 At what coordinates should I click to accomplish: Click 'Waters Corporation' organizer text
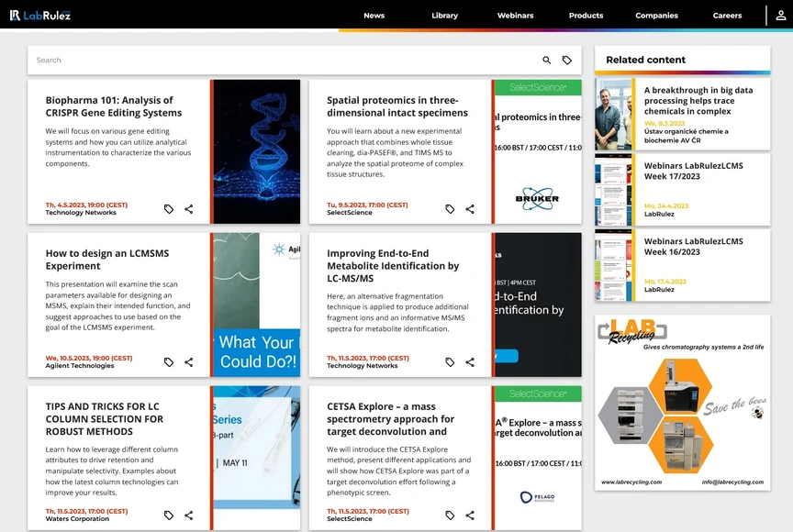point(77,519)
